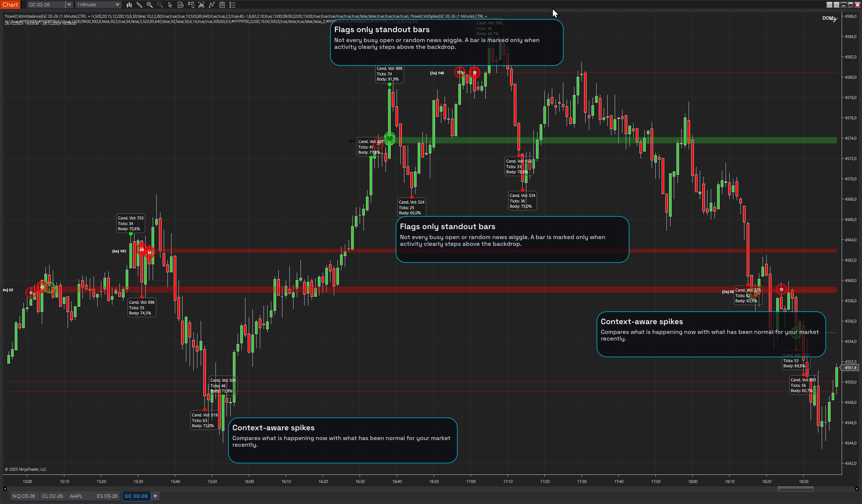Click the orange Chart title button

point(10,5)
